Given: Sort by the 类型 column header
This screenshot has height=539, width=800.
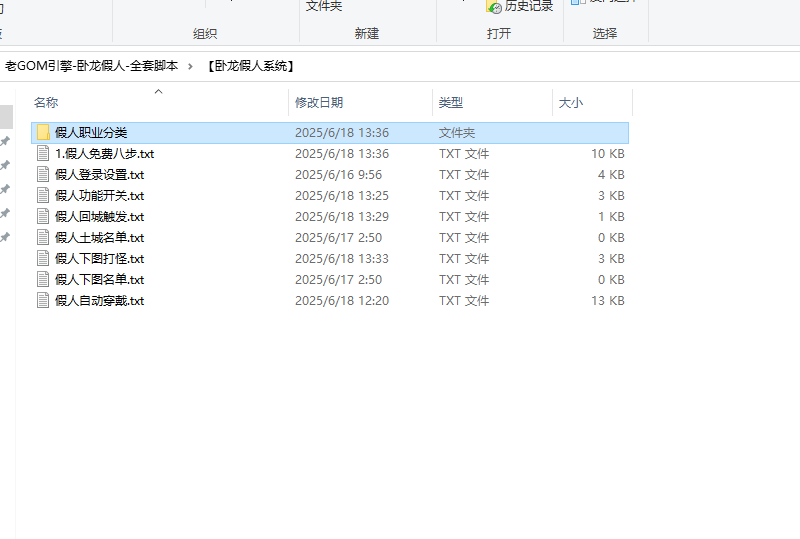Looking at the screenshot, I should (451, 103).
